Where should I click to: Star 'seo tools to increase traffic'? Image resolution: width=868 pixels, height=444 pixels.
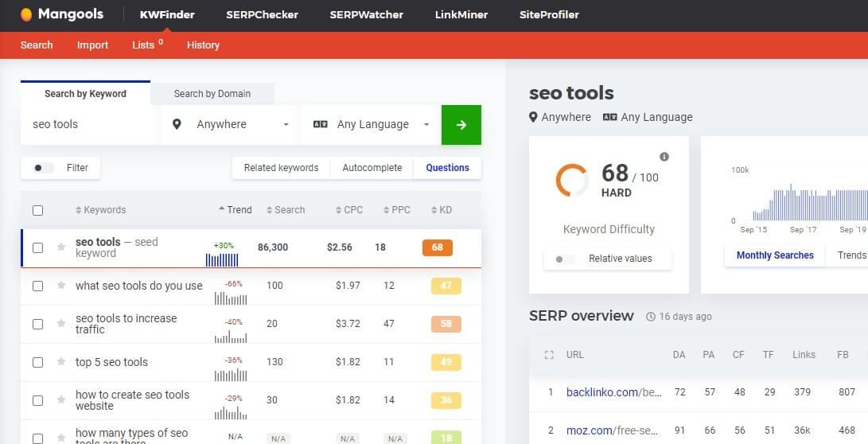click(61, 324)
